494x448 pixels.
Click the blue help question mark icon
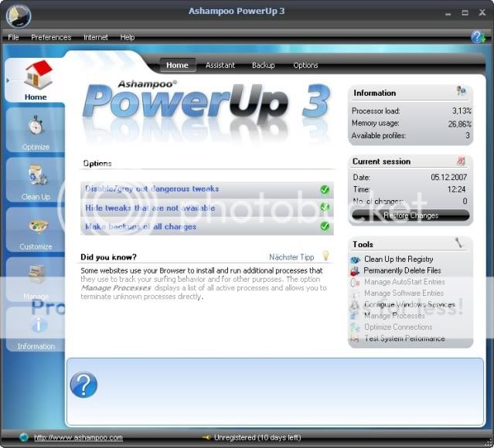coord(83,384)
